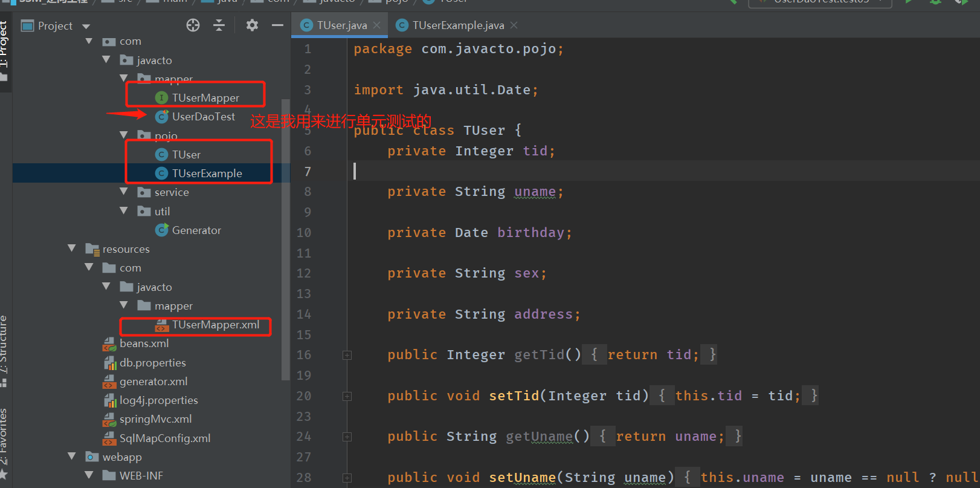The width and height of the screenshot is (980, 488).
Task: Select the TUser class icon in tree
Action: coord(161,154)
